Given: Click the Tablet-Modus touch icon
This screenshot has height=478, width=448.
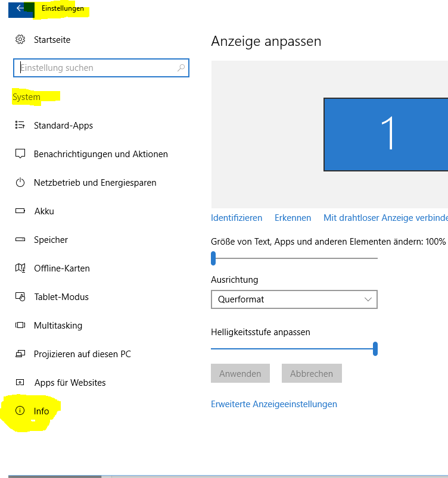Looking at the screenshot, I should [20, 296].
